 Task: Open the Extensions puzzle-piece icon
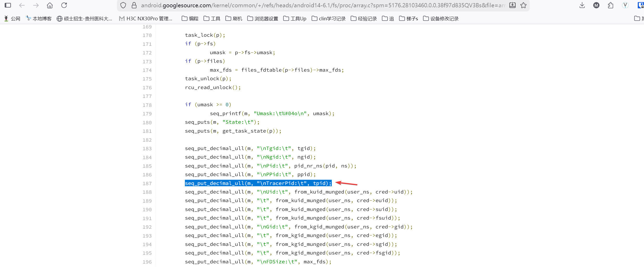pos(610,5)
